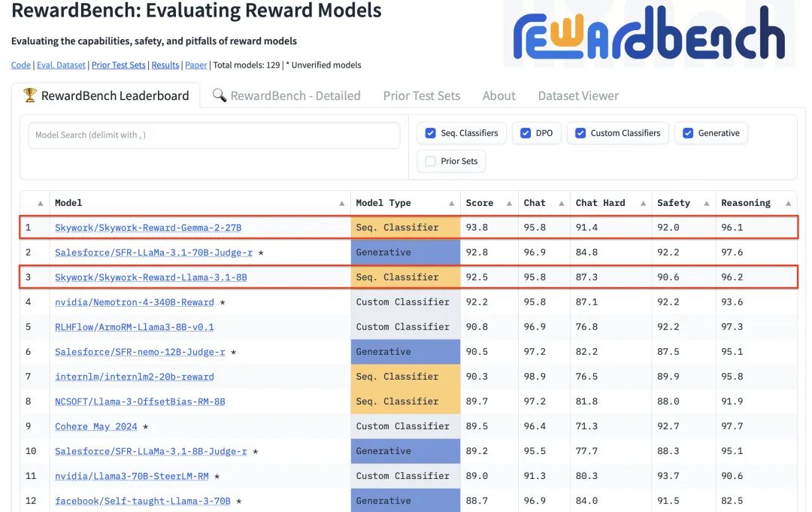Open Skywork-Reward-Gemma-2-27B model link

pos(148,228)
